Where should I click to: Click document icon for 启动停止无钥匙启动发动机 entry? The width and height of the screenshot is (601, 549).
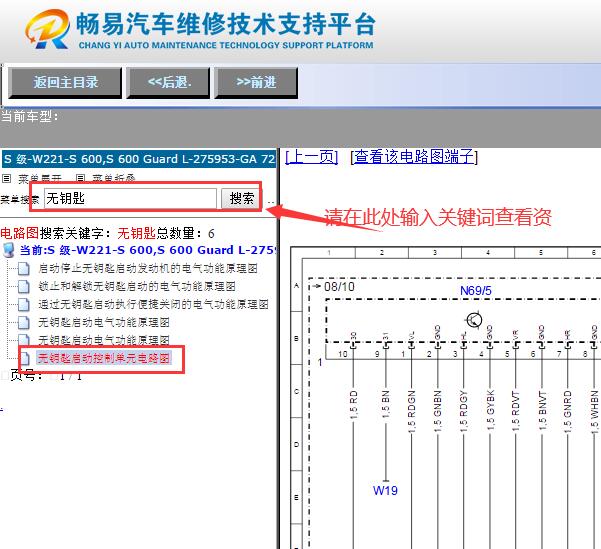pos(24,268)
